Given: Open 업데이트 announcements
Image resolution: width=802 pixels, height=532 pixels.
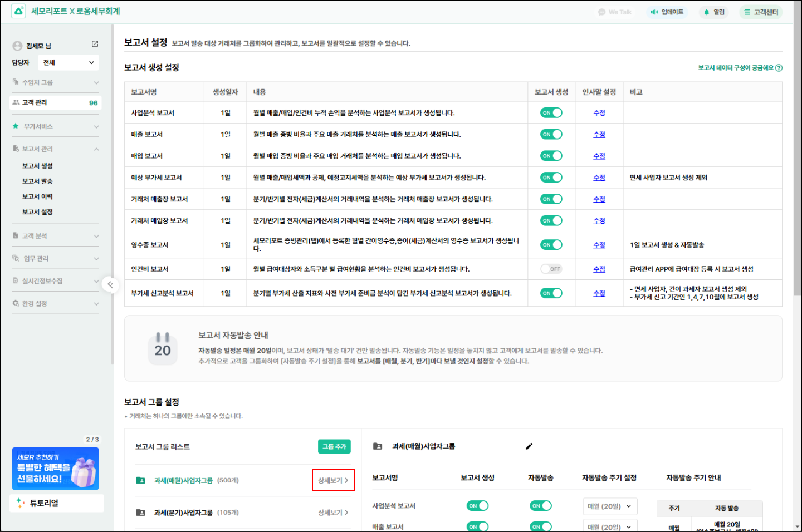Looking at the screenshot, I should point(667,12).
